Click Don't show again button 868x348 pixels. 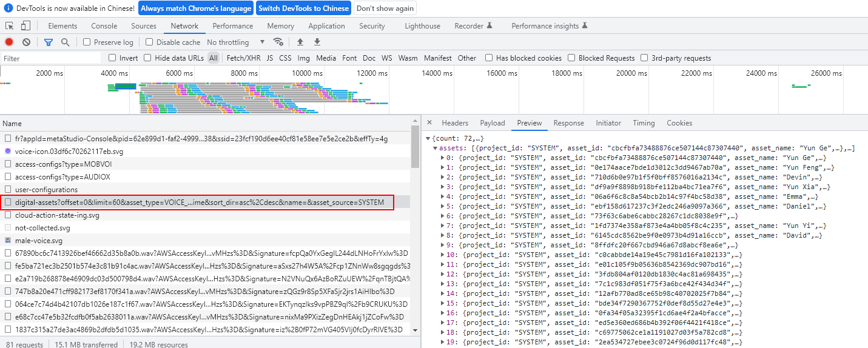coord(385,8)
